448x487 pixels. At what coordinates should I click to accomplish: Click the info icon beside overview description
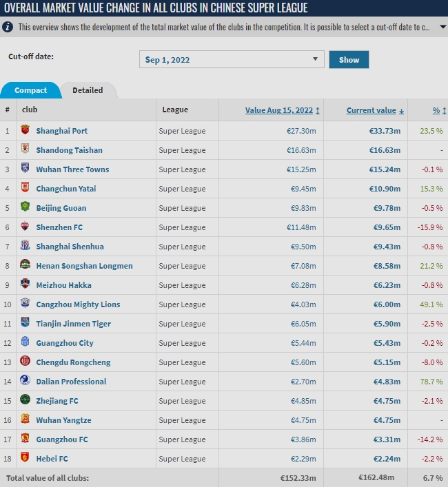[x=8, y=27]
